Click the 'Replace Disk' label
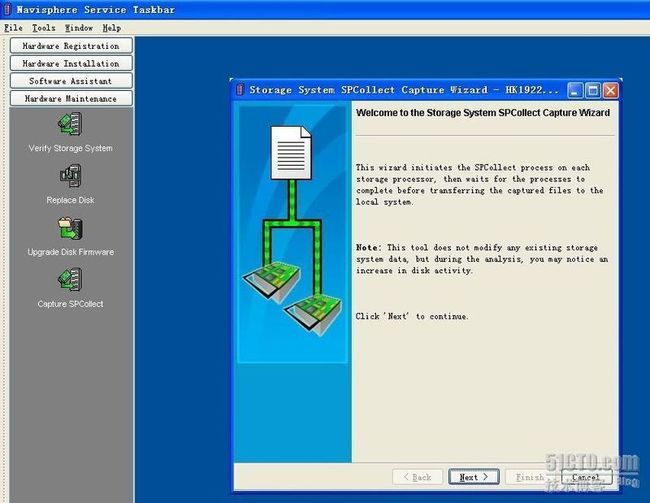Screen dimensions: 650x503 click(x=70, y=200)
